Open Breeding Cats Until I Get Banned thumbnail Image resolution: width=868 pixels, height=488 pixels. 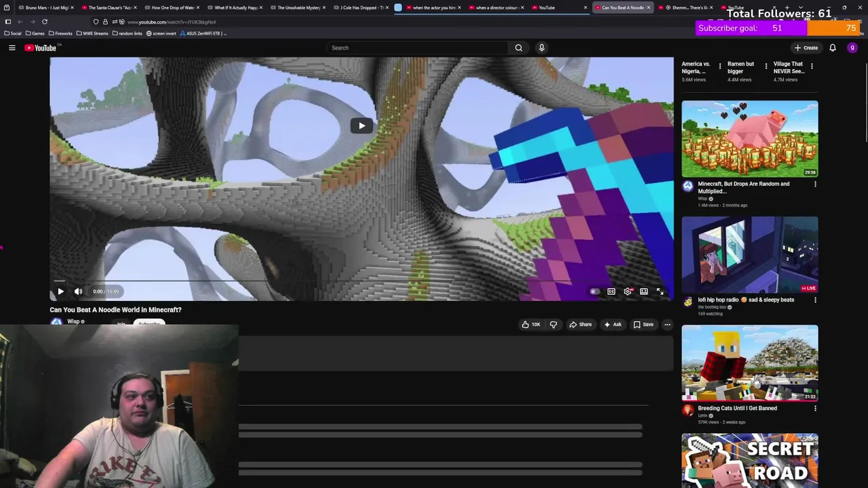click(x=750, y=363)
